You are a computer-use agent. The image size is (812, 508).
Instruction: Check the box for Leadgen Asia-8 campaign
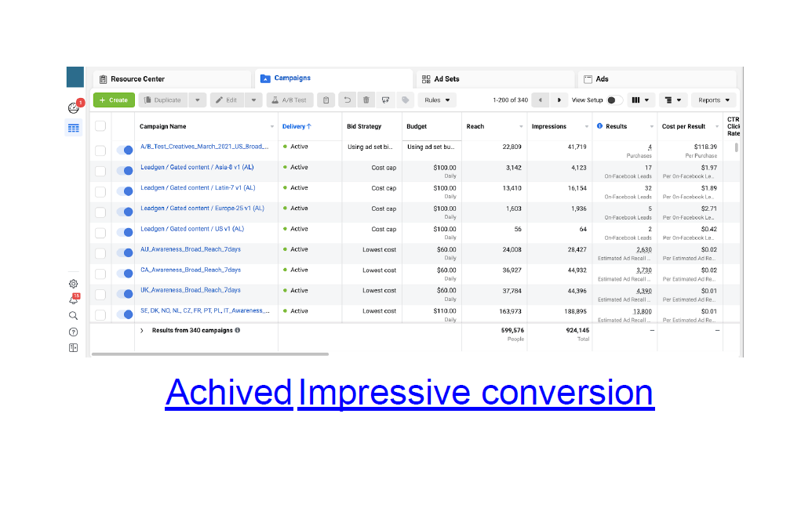100,171
